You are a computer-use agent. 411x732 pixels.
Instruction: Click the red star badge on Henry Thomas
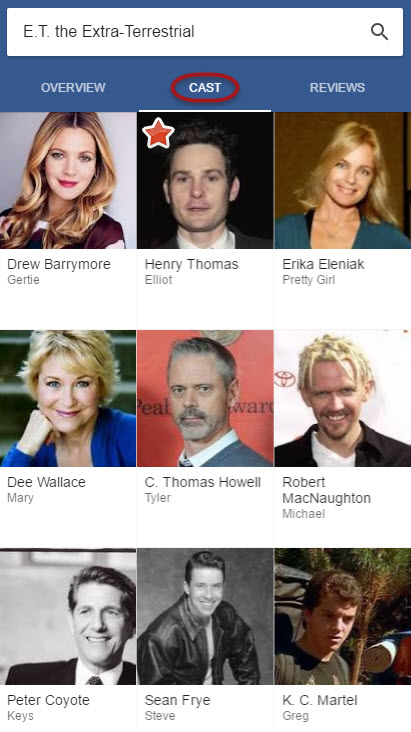click(x=158, y=133)
